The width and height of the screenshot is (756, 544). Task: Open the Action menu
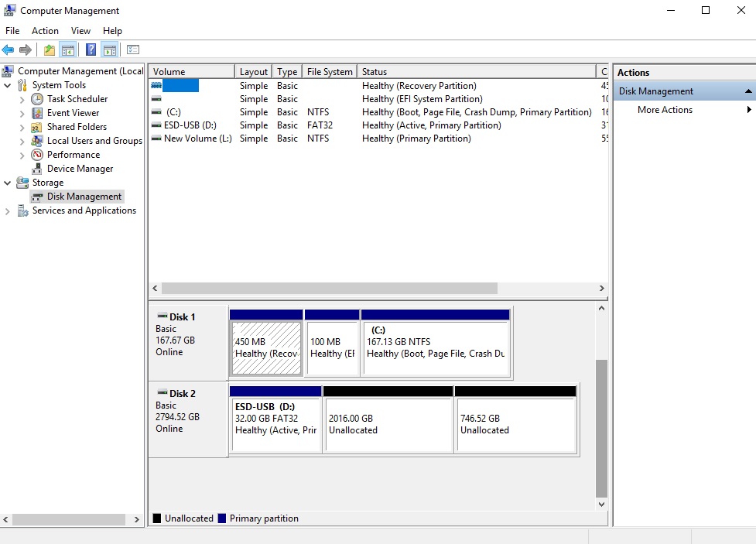tap(45, 31)
